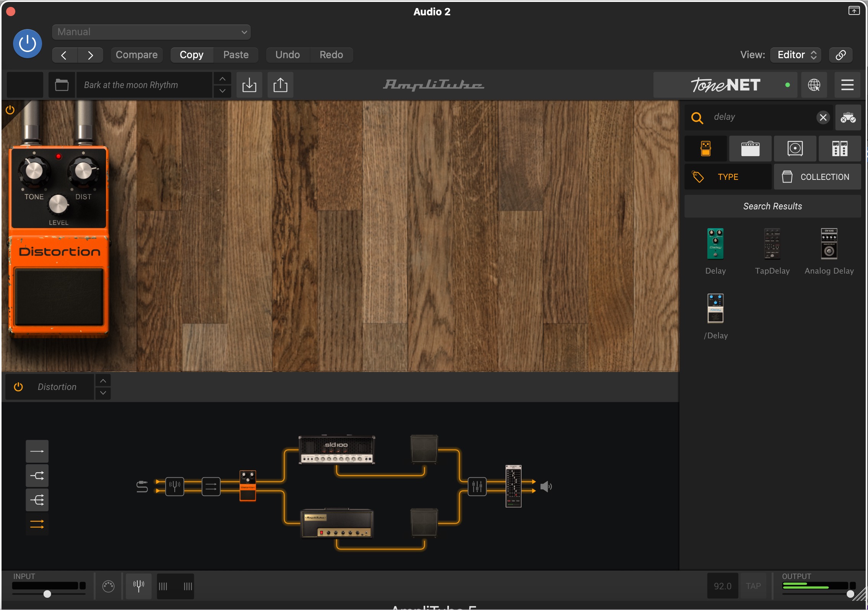The image size is (868, 610).
Task: Click the Copy button
Action: click(x=192, y=55)
